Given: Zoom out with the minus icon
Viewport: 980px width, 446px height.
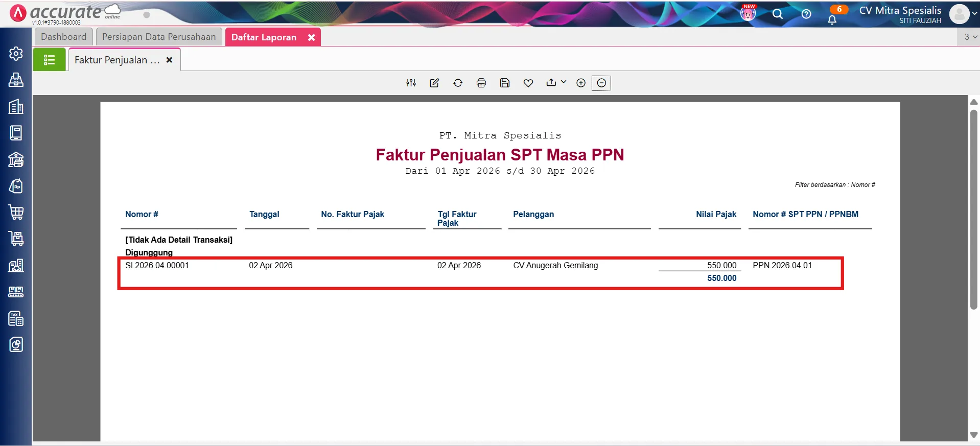Looking at the screenshot, I should (x=601, y=83).
